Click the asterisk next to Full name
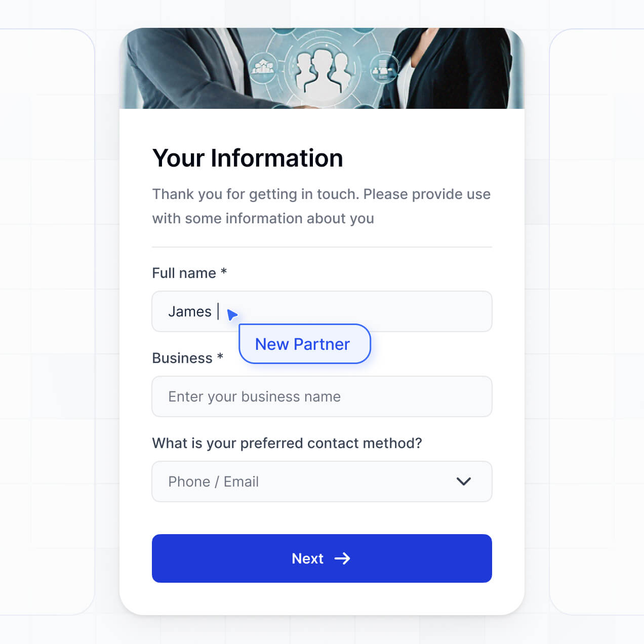 224,273
